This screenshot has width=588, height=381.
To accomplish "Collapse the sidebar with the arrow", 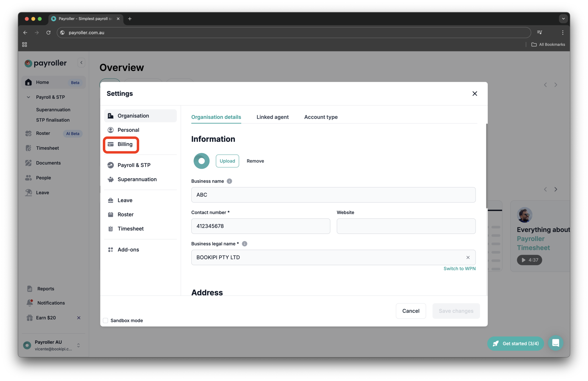I will point(81,62).
